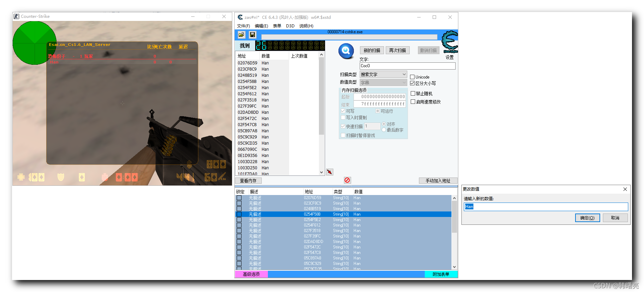Toggle the Unicode checkbox

[412, 77]
